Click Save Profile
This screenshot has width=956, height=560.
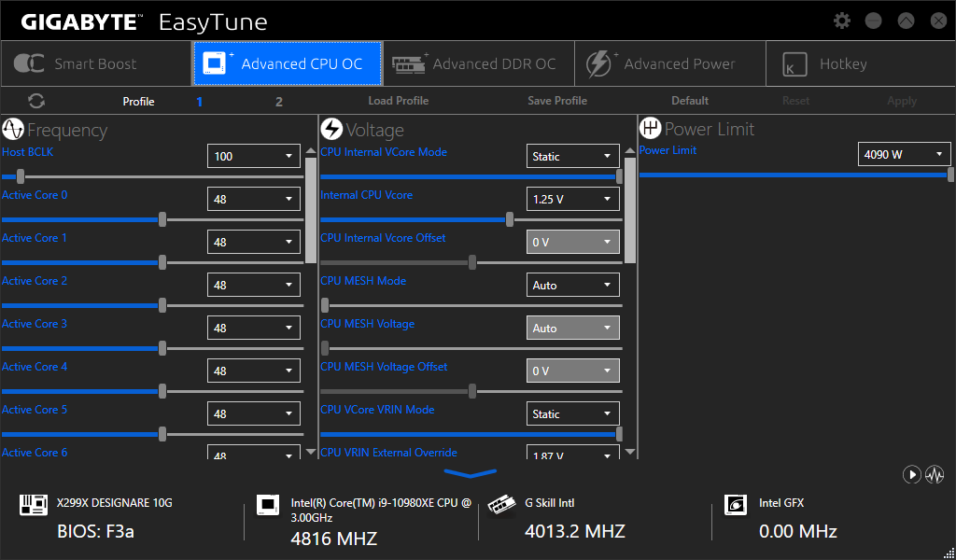click(x=557, y=101)
